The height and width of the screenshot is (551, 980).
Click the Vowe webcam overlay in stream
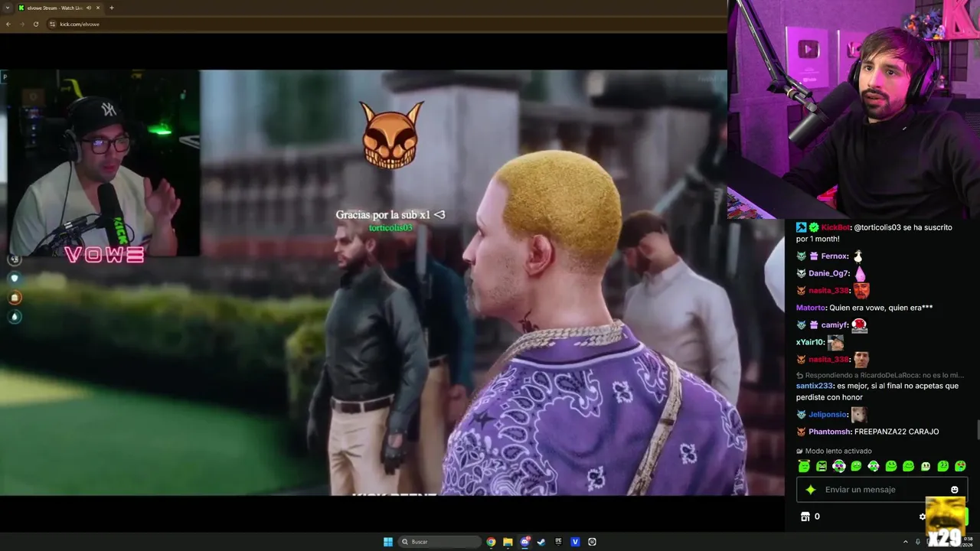pos(103,164)
